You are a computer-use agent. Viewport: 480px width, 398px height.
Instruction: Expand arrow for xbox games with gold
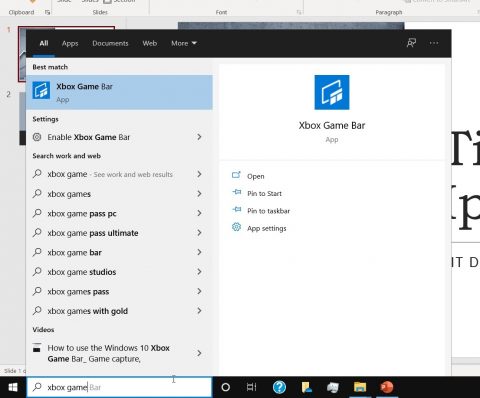coord(199,311)
